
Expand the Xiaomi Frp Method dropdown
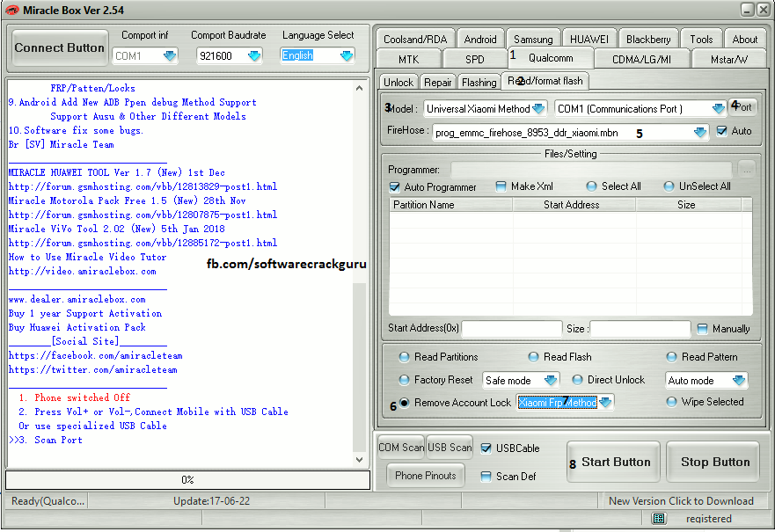pyautogui.click(x=605, y=403)
